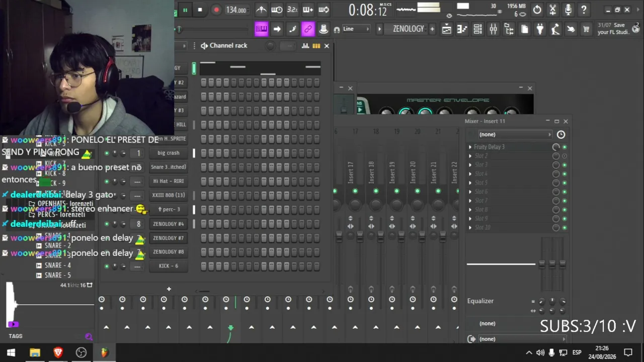This screenshot has height=362, width=644.
Task: Adjust the Fruity Delay 3 mix knob
Action: (x=556, y=147)
